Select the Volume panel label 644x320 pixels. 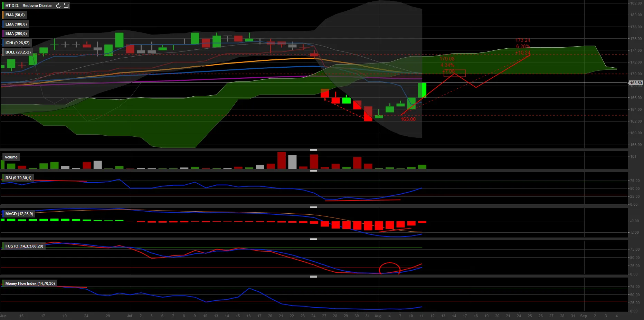(x=11, y=157)
